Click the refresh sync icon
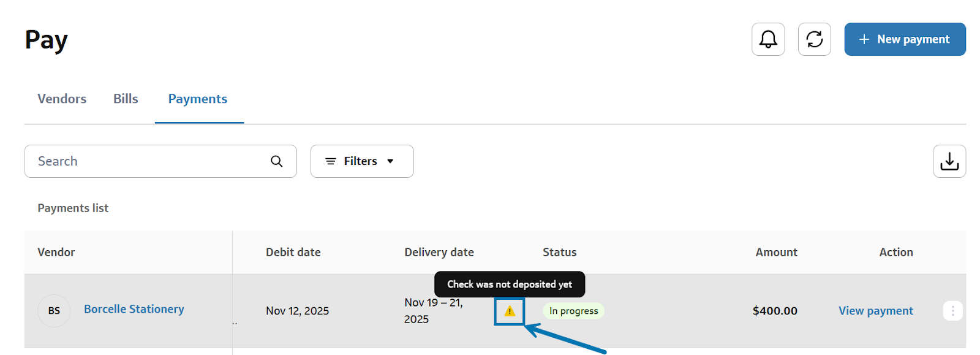980x355 pixels. (x=814, y=39)
